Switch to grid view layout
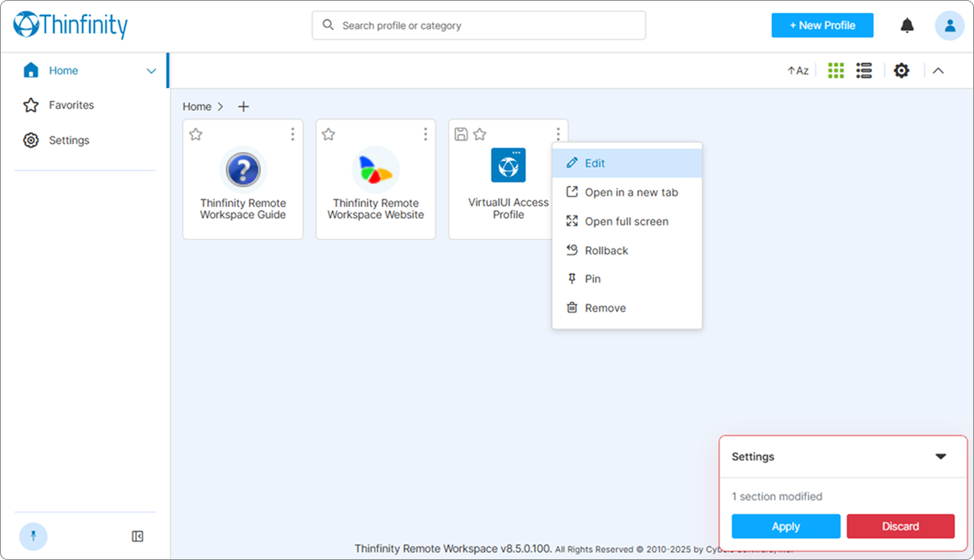The width and height of the screenshot is (974, 560). [x=836, y=70]
